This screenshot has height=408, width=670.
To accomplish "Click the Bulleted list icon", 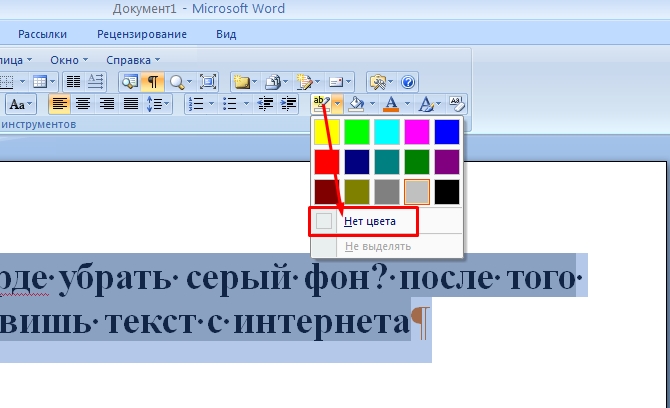I will (230, 103).
